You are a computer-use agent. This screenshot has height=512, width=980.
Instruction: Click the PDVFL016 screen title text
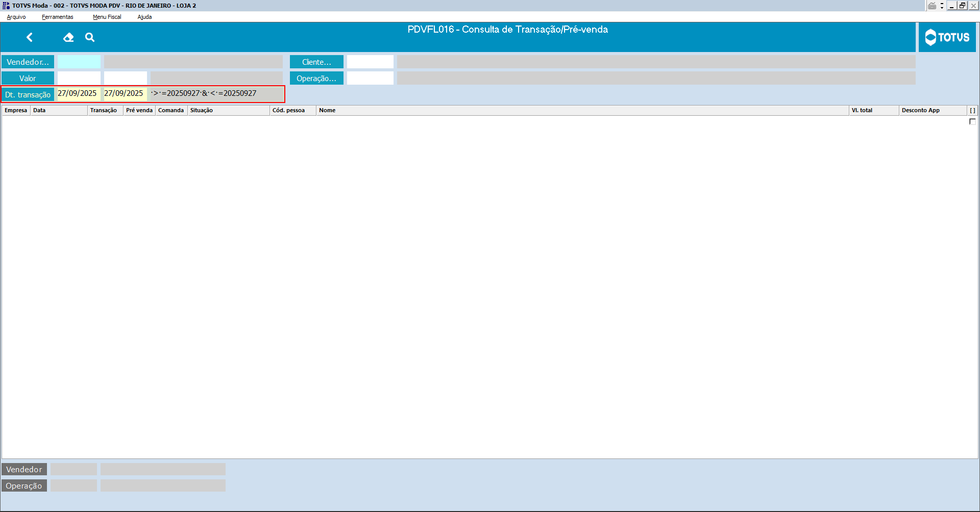pos(507,30)
